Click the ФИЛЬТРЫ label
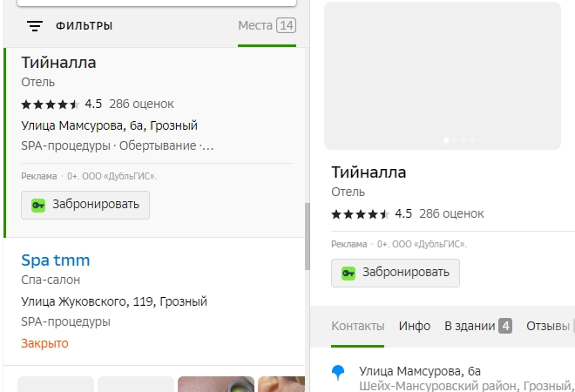Image resolution: width=575 pixels, height=392 pixels. [84, 26]
